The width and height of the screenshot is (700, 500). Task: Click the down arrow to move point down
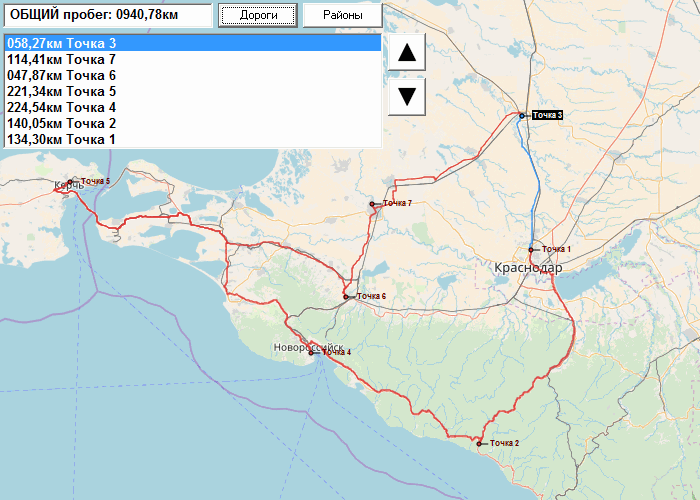coord(407,96)
